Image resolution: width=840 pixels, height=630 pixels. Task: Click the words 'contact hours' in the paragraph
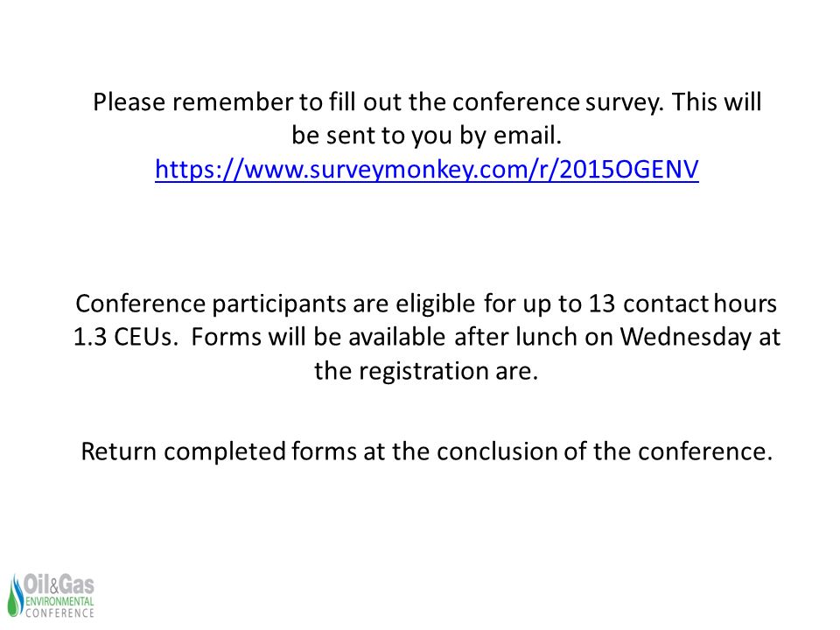click(700, 304)
